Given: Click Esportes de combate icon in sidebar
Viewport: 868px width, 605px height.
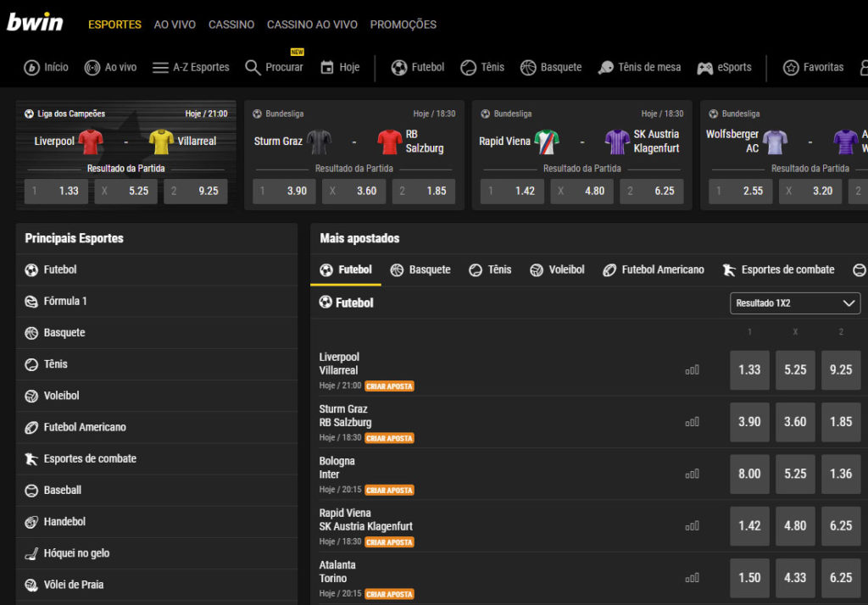Looking at the screenshot, I should (31, 459).
